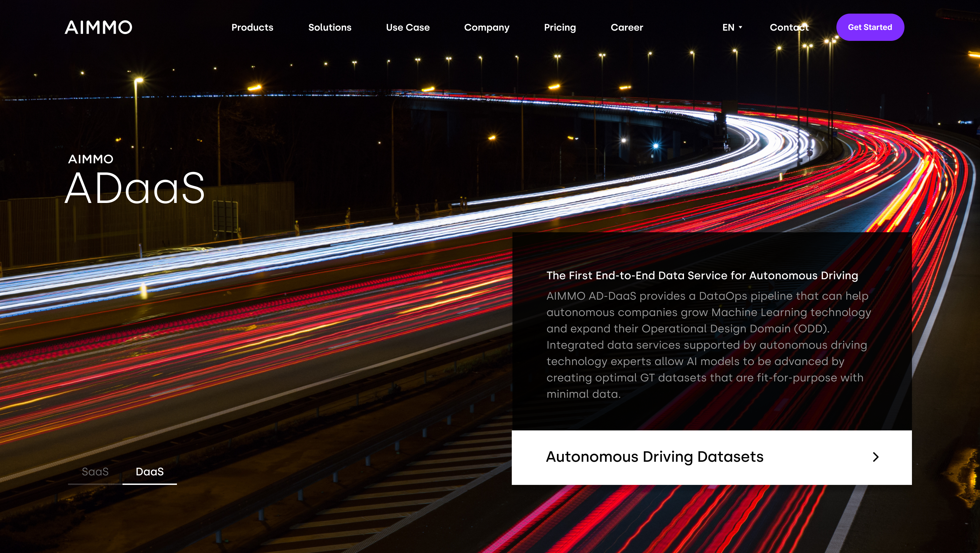980x553 pixels.
Task: Open the Career link
Action: (626, 27)
